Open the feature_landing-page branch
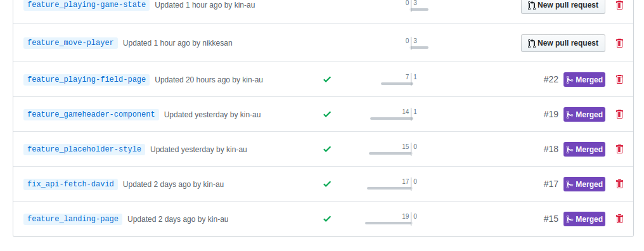Screen dimensions: 644x251 click(73, 219)
